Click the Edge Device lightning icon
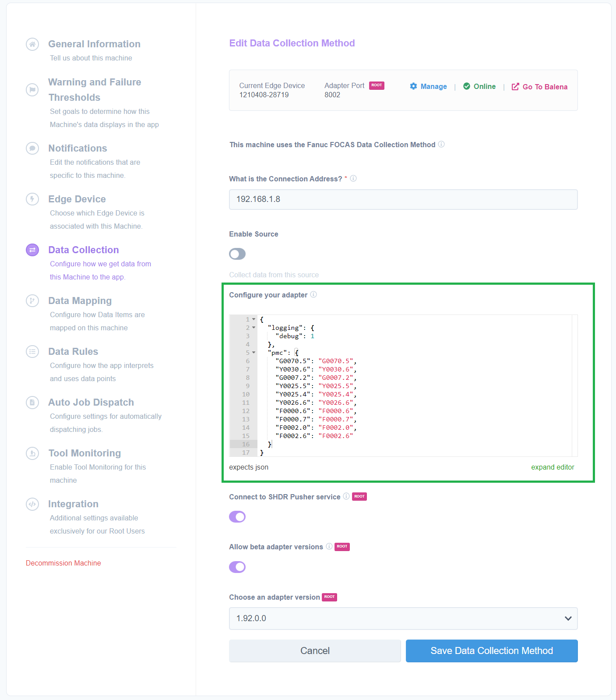Screen dimensions: 616x700 (x=32, y=199)
